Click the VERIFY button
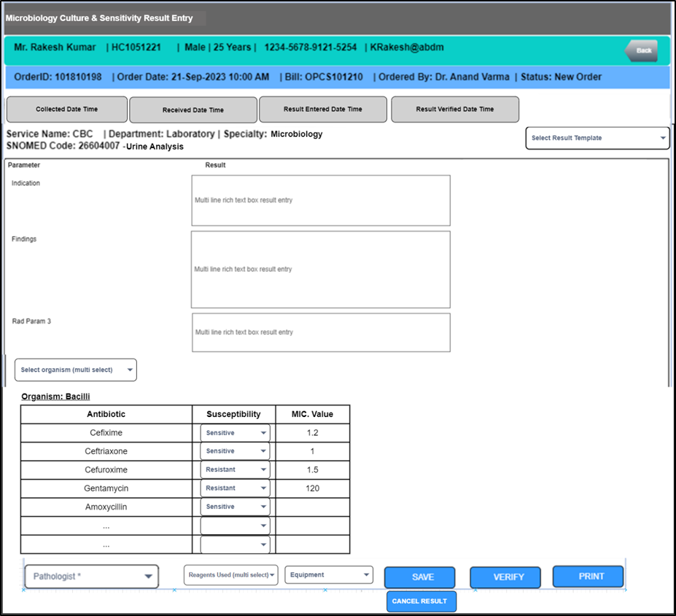The image size is (676, 616). click(505, 577)
